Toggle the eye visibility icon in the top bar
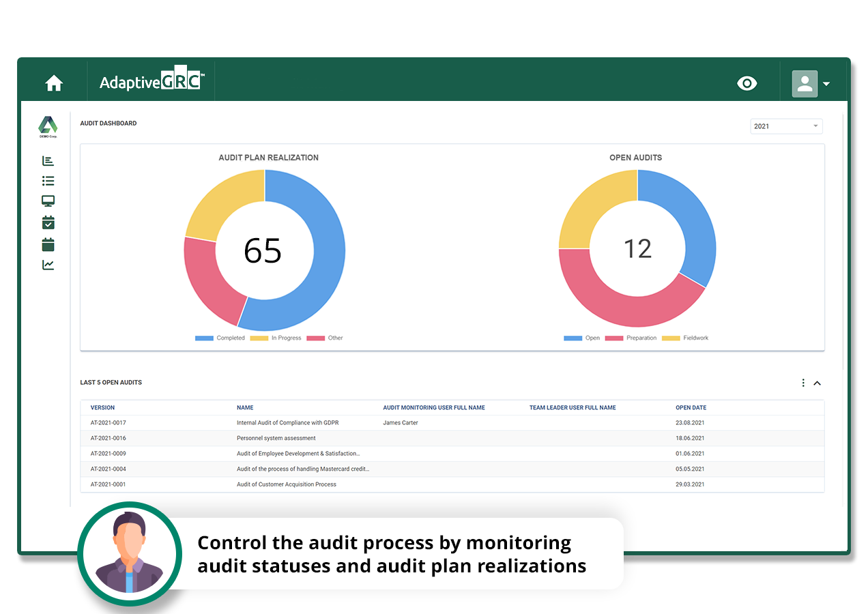 [747, 83]
